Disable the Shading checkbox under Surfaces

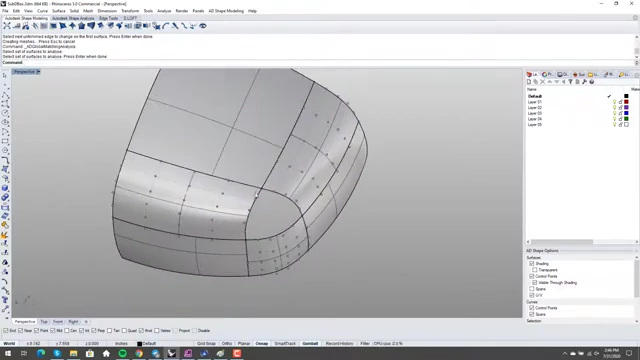point(532,264)
